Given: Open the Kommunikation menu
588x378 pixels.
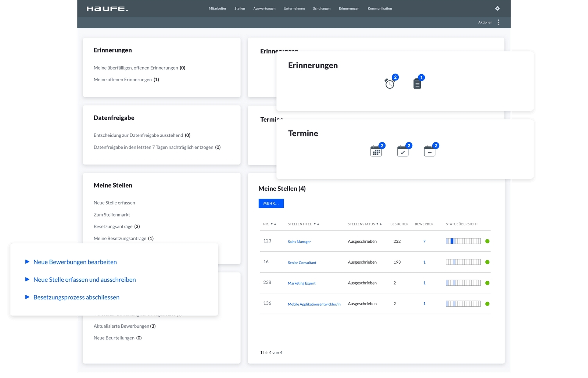Looking at the screenshot, I should pos(380,8).
